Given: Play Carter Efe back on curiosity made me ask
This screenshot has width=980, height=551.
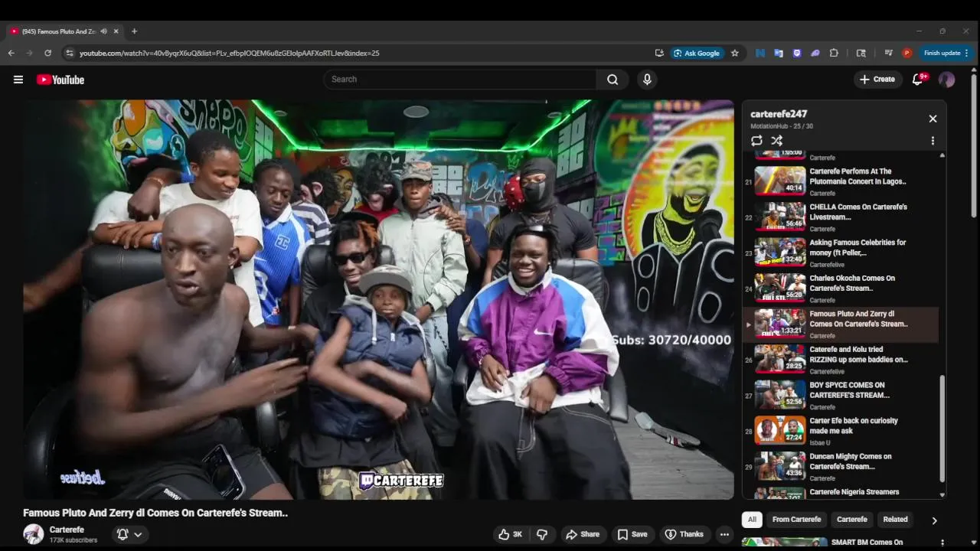Looking at the screenshot, I should pyautogui.click(x=840, y=431).
